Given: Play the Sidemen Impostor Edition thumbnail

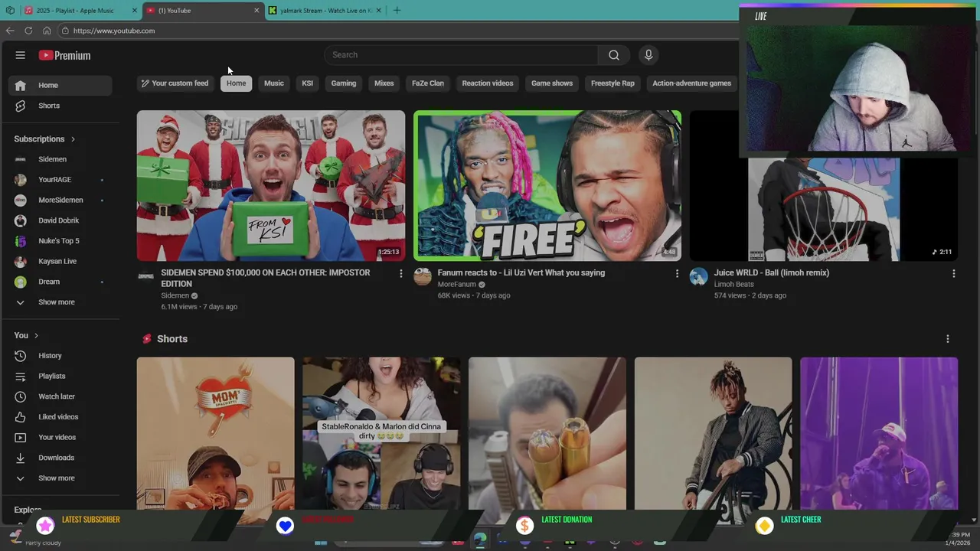Looking at the screenshot, I should [x=271, y=186].
